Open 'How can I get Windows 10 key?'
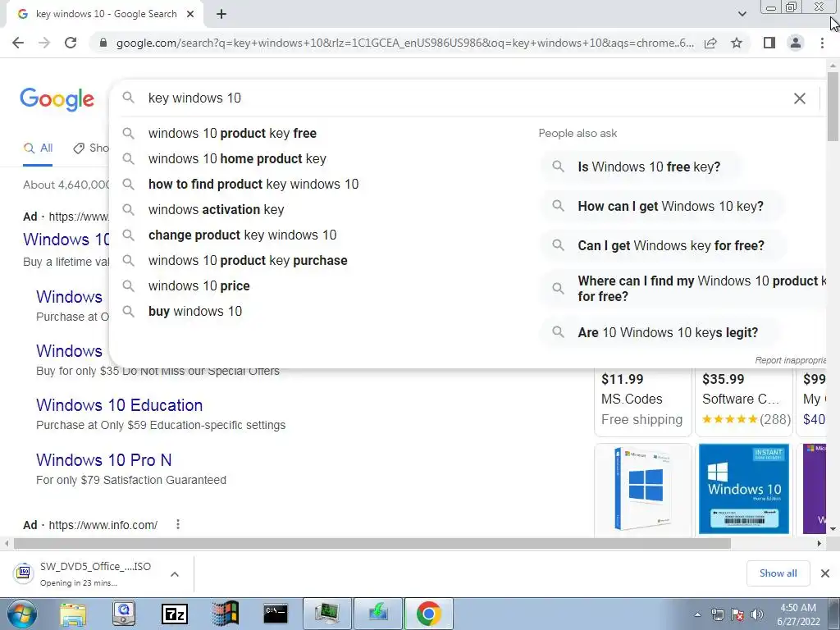The image size is (840, 630). 663,206
